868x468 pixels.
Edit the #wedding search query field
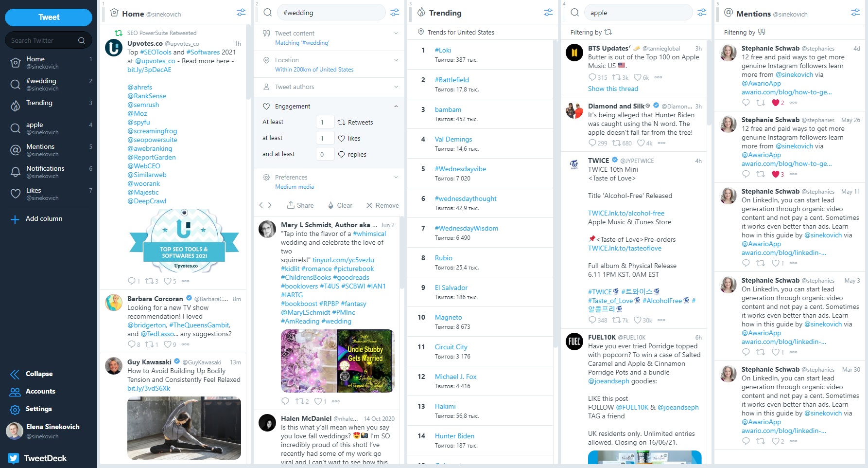coord(331,13)
